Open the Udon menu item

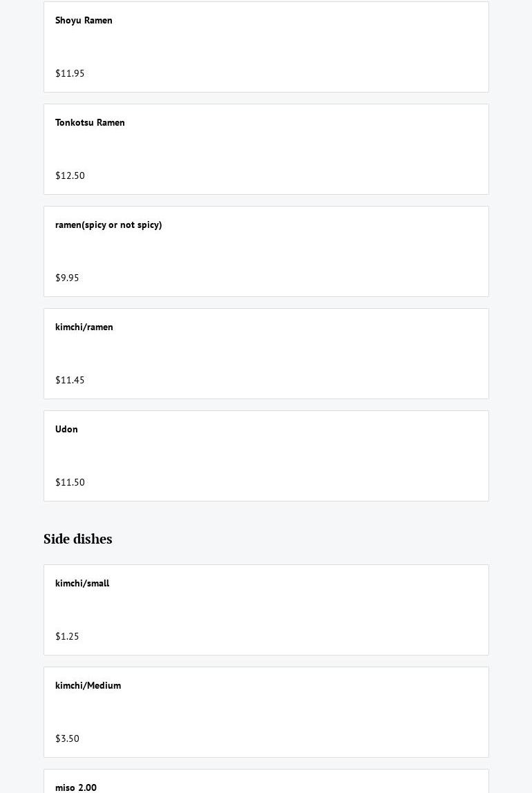pyautogui.click(x=66, y=430)
